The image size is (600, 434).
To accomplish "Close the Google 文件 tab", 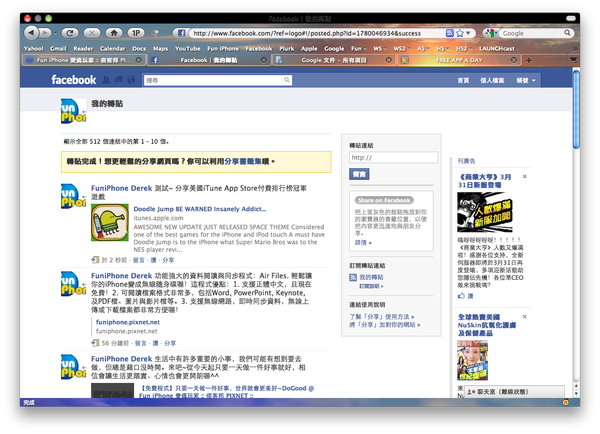I will pyautogui.click(x=389, y=60).
